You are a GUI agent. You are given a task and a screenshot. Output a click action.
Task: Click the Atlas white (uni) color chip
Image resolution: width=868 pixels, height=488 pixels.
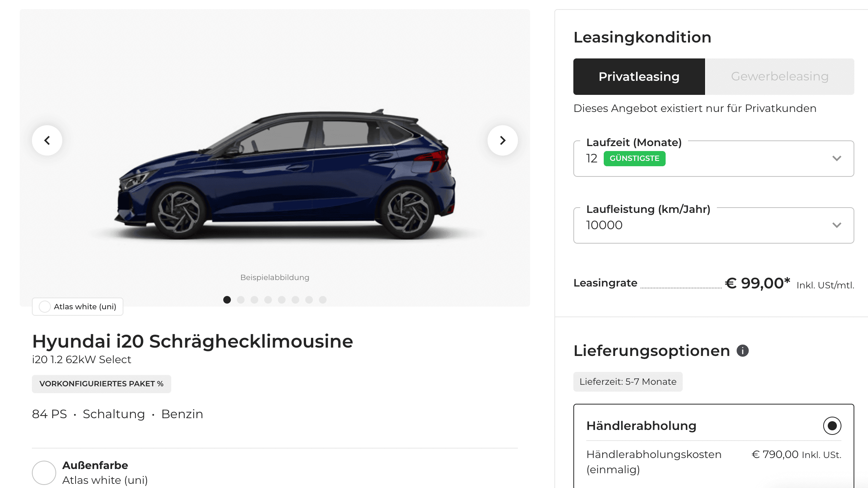(77, 307)
